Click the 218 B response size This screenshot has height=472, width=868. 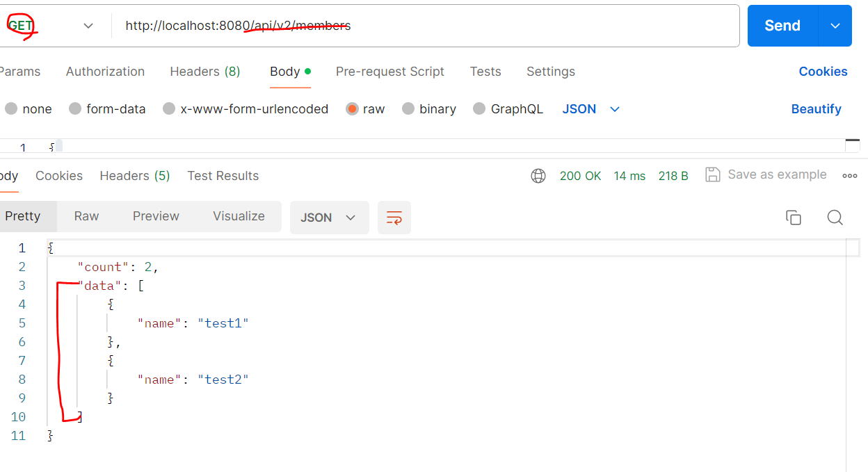(x=673, y=176)
